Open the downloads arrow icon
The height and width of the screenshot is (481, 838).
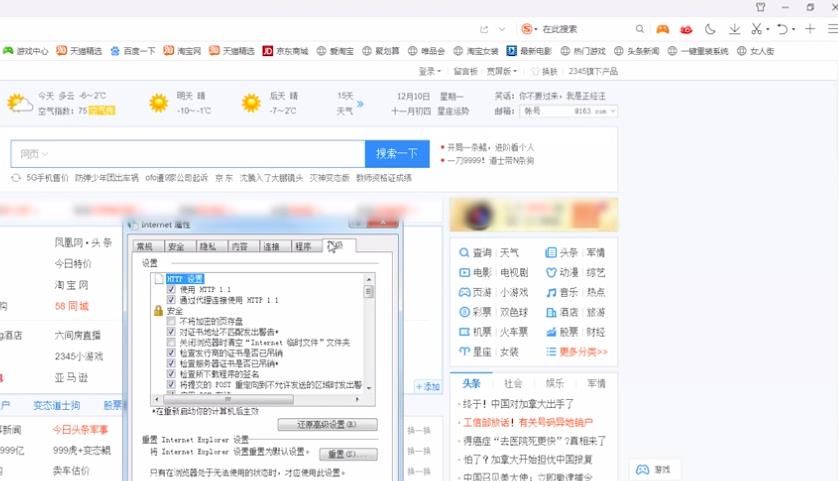click(x=734, y=29)
